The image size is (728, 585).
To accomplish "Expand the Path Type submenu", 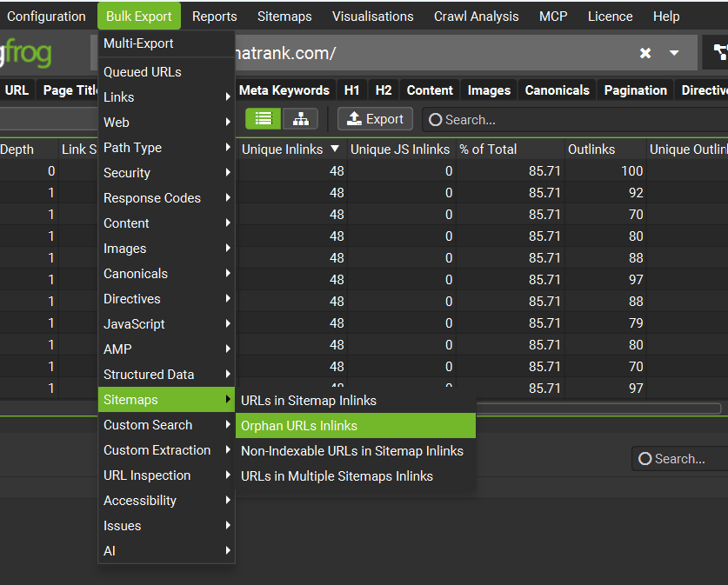I will pyautogui.click(x=166, y=148).
